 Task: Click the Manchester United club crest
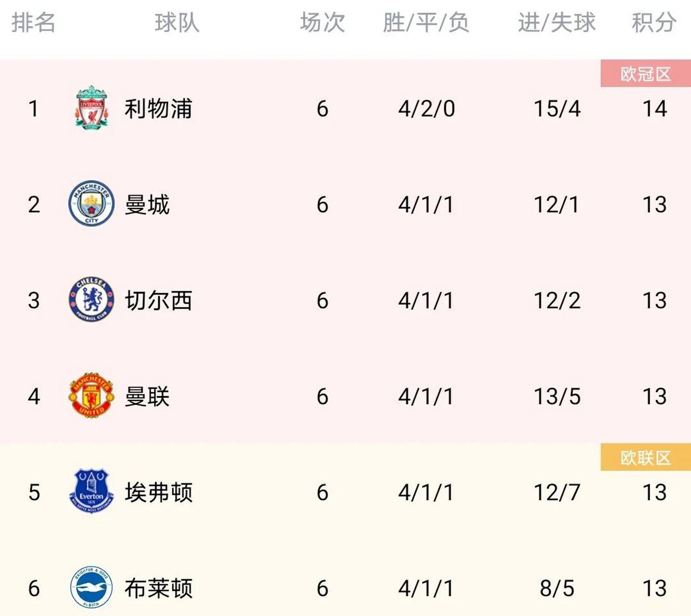(x=91, y=395)
